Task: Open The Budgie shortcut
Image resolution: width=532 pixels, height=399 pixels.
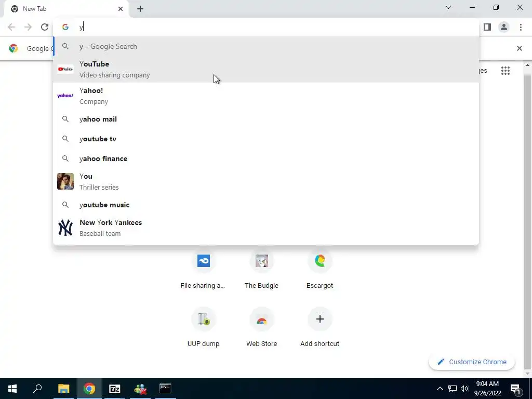Action: 262,270
